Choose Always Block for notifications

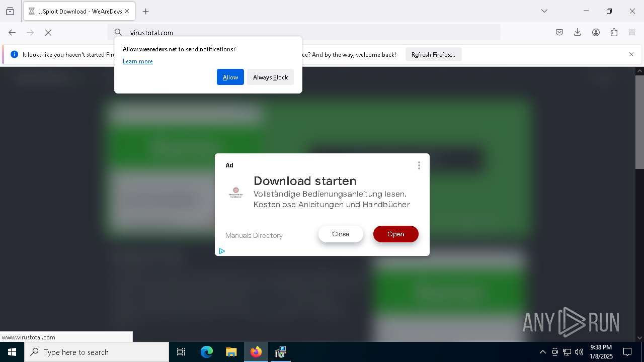[270, 77]
